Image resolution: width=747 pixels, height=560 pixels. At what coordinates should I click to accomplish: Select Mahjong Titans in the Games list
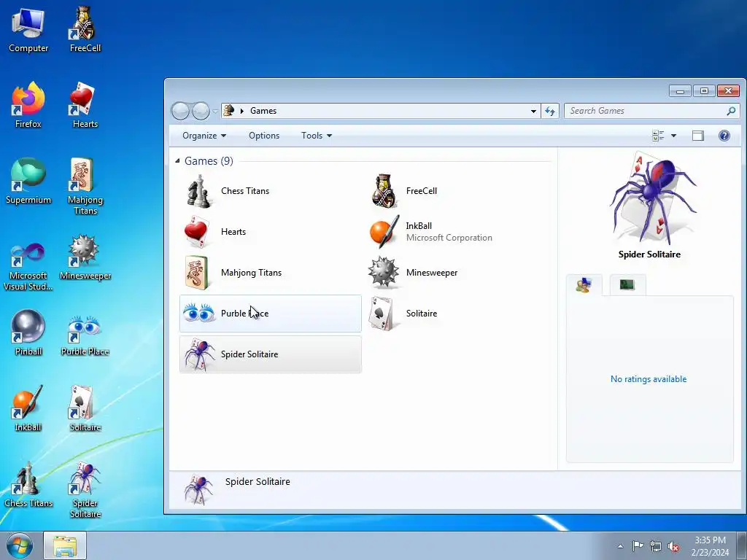pyautogui.click(x=270, y=273)
